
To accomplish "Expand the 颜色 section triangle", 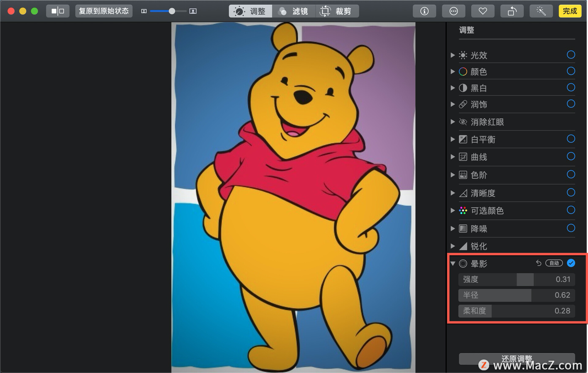I will click(453, 72).
